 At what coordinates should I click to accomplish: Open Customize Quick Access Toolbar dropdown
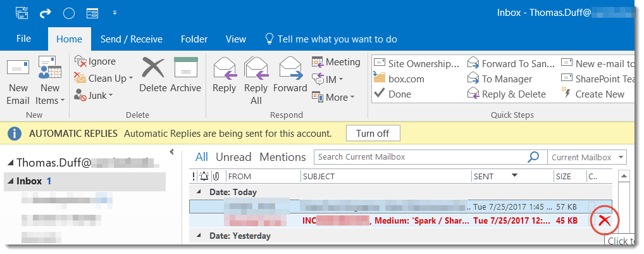coord(115,13)
